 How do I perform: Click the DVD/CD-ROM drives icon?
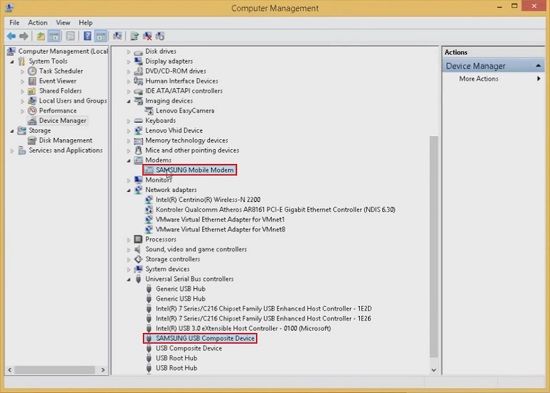click(x=139, y=71)
